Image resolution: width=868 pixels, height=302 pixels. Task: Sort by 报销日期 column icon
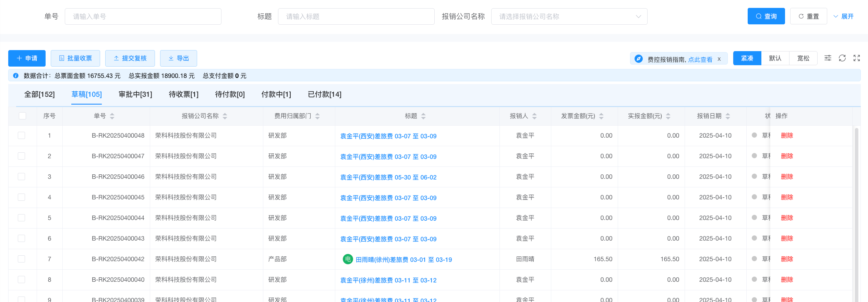(x=727, y=116)
